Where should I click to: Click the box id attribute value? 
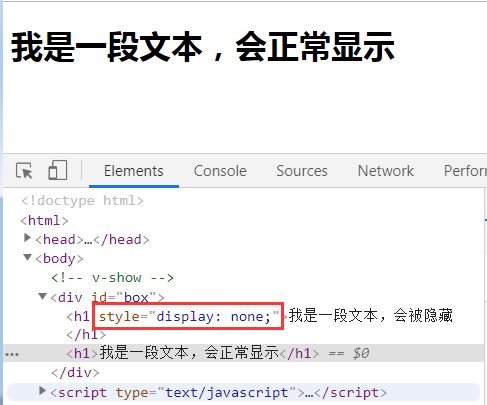tap(136, 297)
